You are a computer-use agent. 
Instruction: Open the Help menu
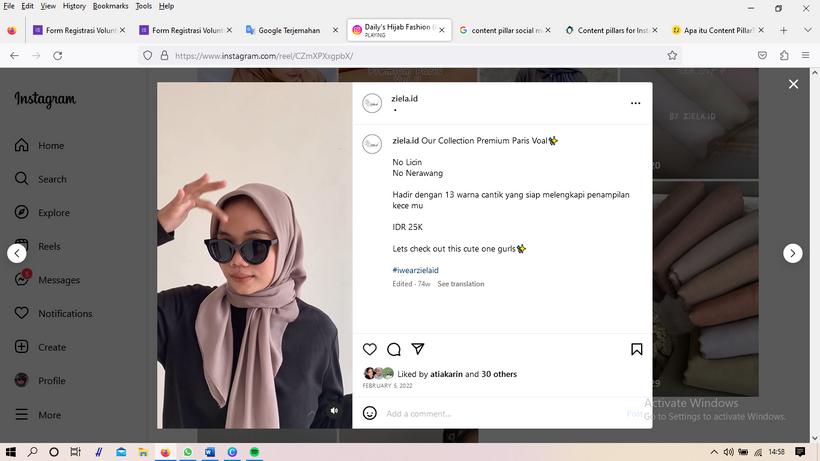point(166,6)
